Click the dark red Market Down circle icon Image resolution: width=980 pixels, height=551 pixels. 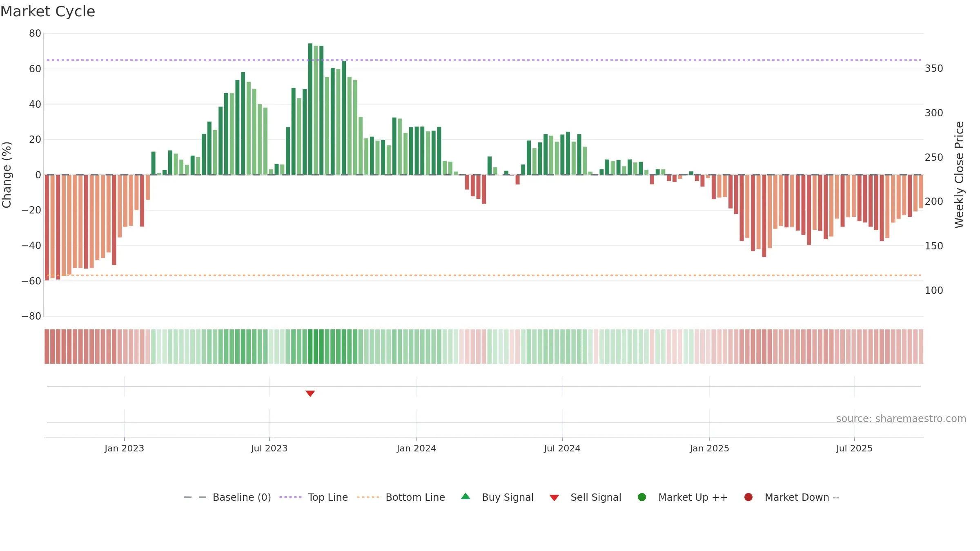point(748,497)
